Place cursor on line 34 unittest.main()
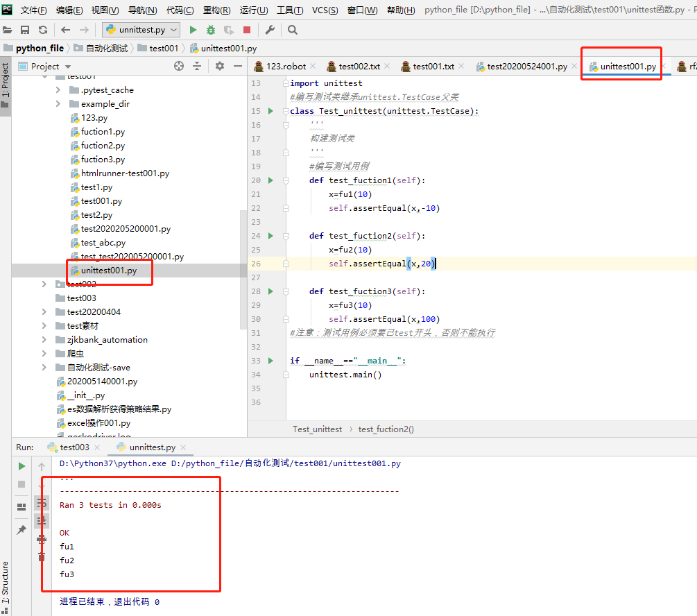697x616 pixels. click(x=345, y=375)
